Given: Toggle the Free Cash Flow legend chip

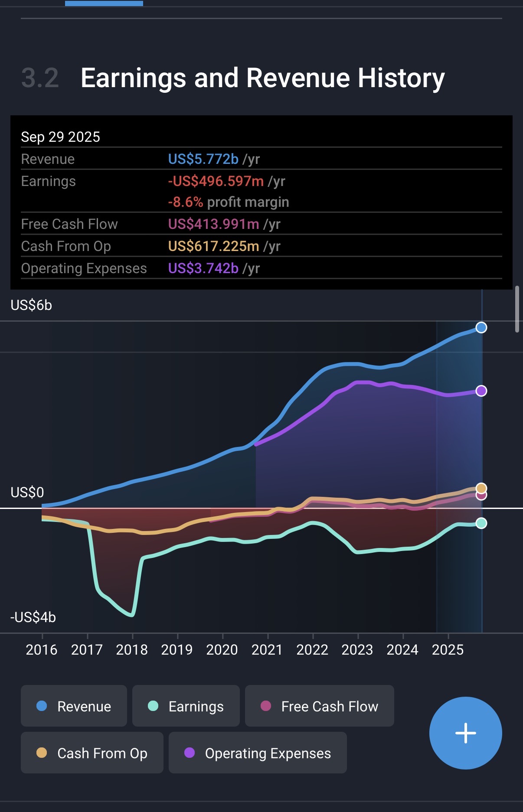Looking at the screenshot, I should pos(319,706).
